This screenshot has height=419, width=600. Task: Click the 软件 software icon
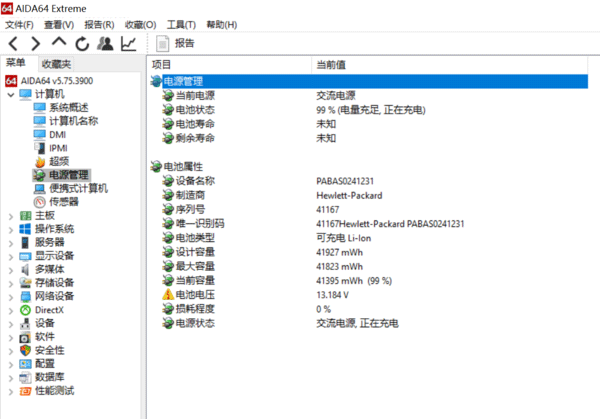pyautogui.click(x=25, y=337)
